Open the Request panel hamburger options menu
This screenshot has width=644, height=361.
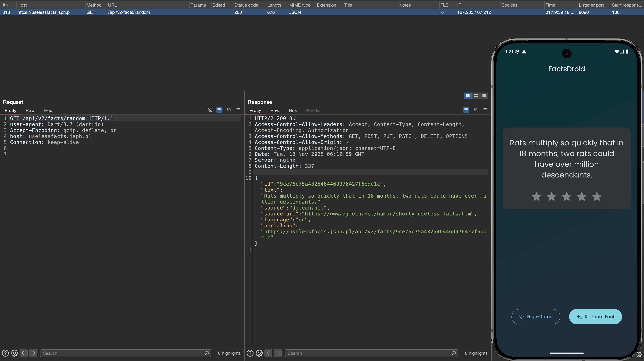[x=238, y=110]
